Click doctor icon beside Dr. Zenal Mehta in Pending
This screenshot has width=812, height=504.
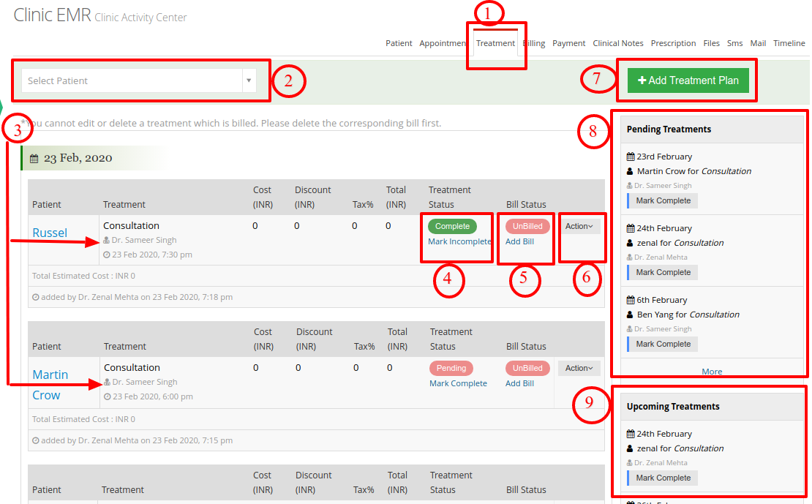click(x=630, y=257)
